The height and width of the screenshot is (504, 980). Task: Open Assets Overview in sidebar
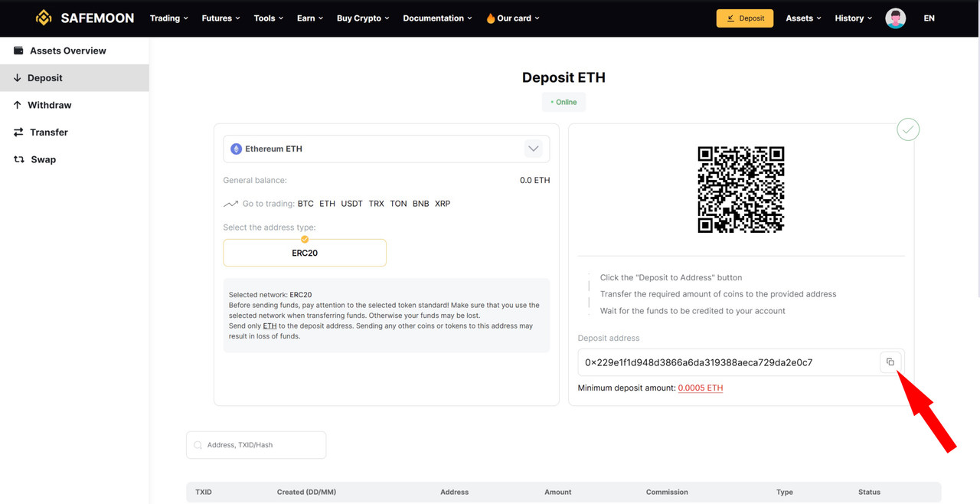pyautogui.click(x=74, y=51)
